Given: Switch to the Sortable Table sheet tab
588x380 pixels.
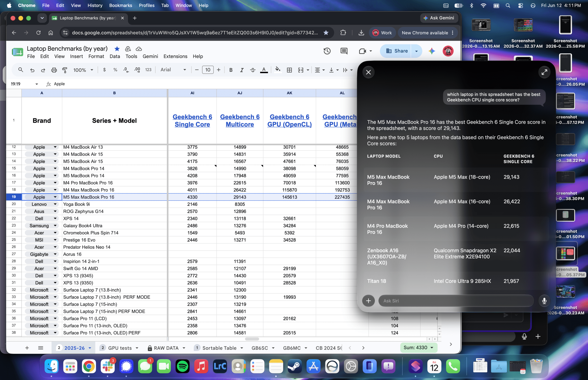Looking at the screenshot, I should click(219, 348).
